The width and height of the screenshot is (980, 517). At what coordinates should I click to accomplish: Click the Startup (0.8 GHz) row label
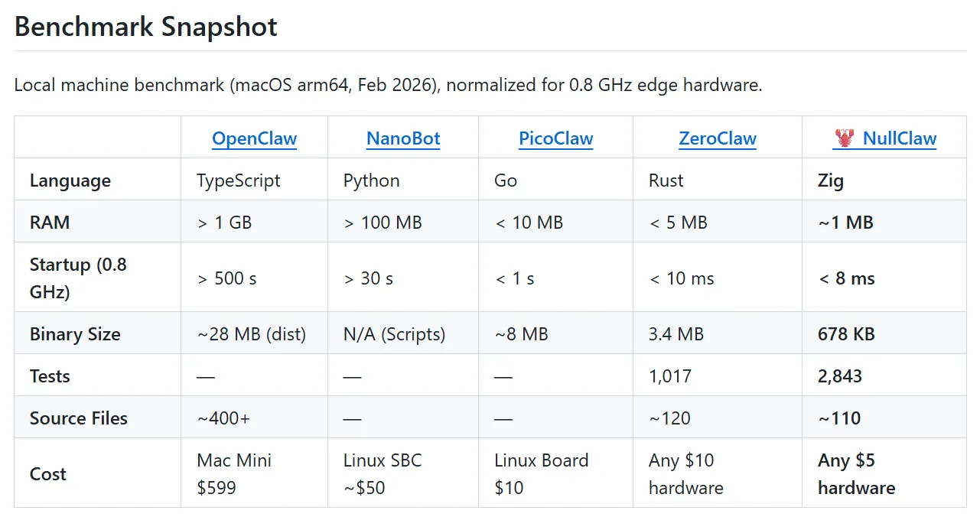(x=78, y=278)
